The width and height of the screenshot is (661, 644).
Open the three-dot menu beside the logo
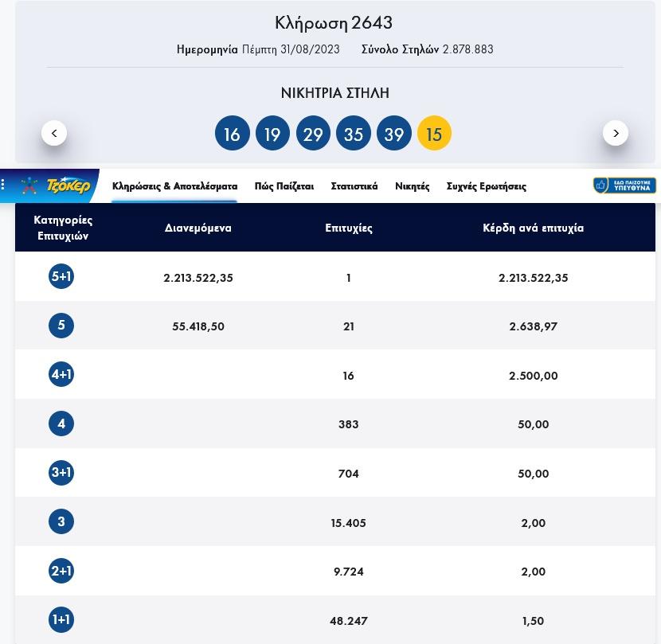[x=4, y=185]
